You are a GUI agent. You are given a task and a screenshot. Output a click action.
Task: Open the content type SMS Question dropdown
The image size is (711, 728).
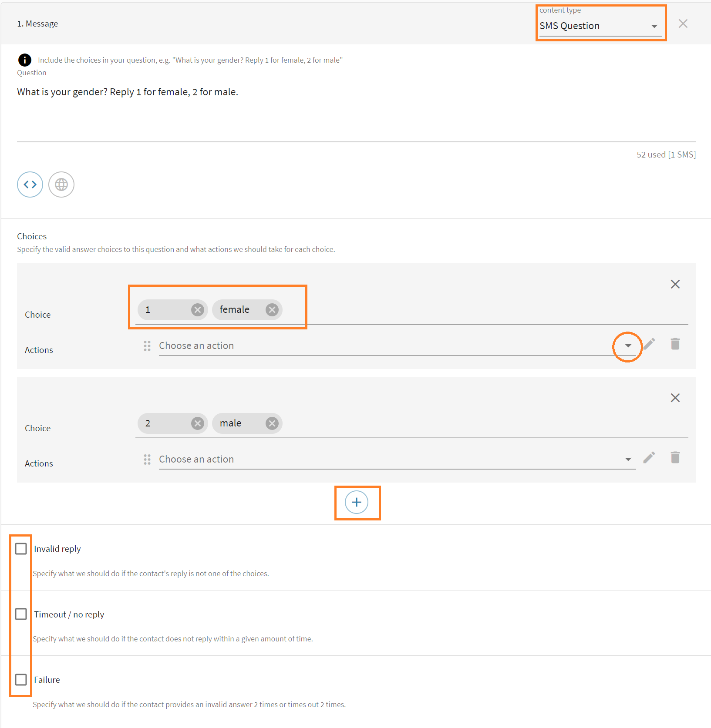(600, 26)
